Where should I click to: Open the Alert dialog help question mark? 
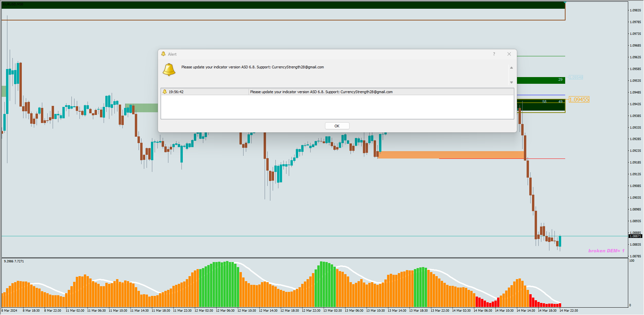click(x=494, y=54)
